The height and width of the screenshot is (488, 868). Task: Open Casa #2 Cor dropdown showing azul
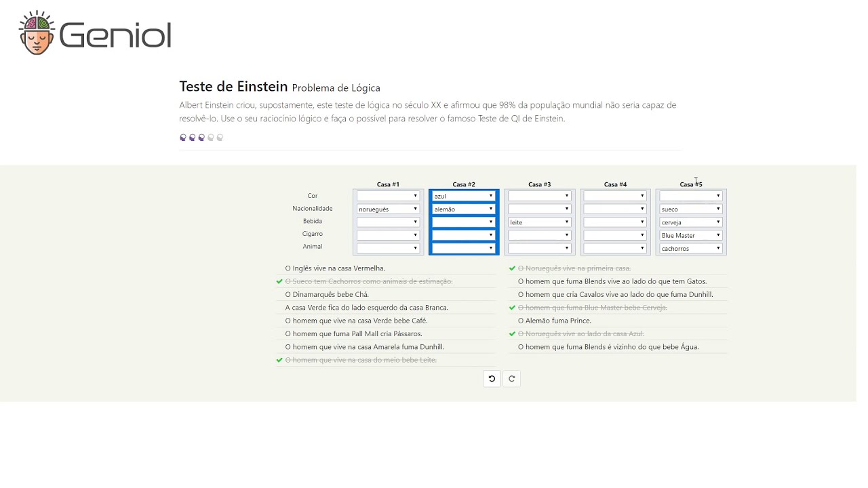point(464,196)
